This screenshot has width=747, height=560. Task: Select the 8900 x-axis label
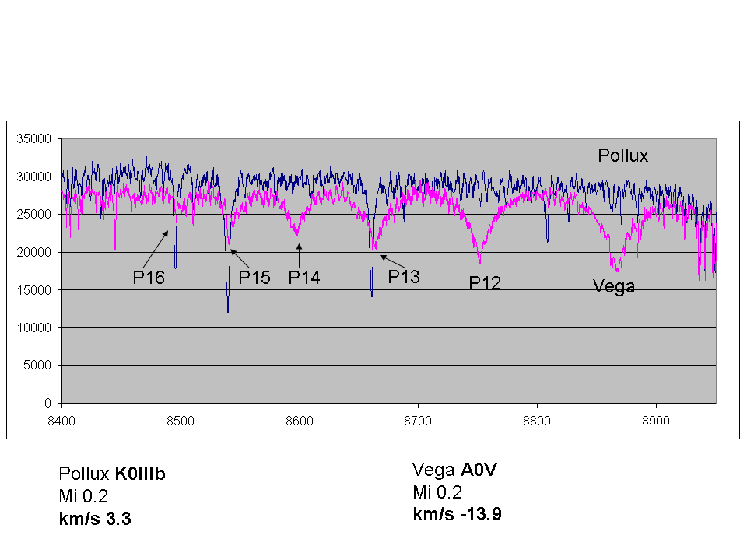pyautogui.click(x=656, y=422)
